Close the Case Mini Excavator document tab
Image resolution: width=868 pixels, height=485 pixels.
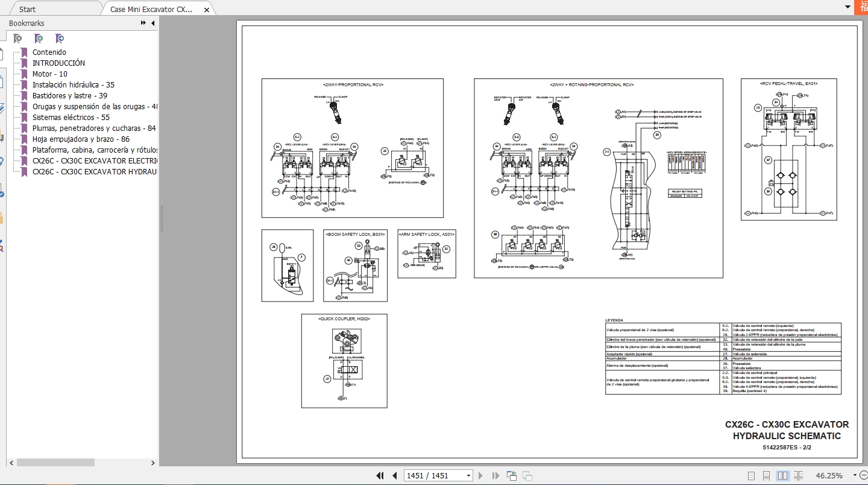pos(207,10)
